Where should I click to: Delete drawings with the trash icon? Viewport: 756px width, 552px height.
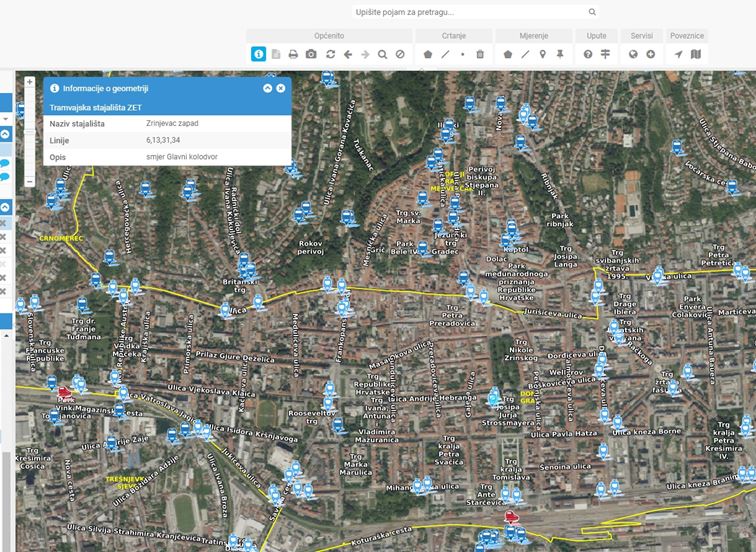point(480,54)
